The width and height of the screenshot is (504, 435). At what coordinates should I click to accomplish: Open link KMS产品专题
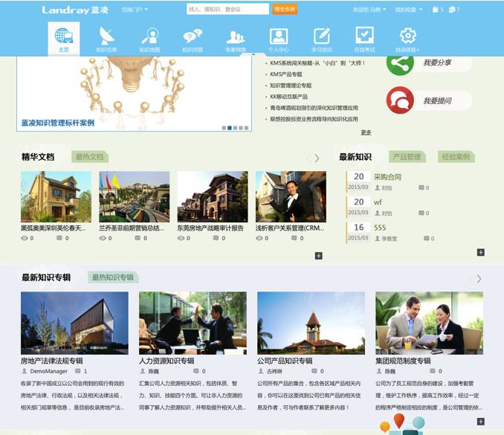[x=286, y=74]
